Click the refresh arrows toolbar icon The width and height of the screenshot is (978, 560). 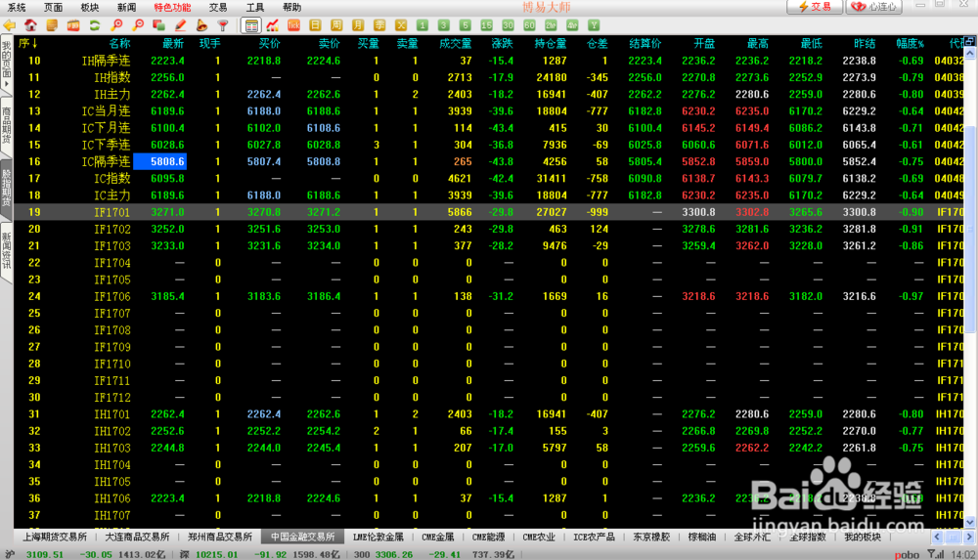coord(95,25)
